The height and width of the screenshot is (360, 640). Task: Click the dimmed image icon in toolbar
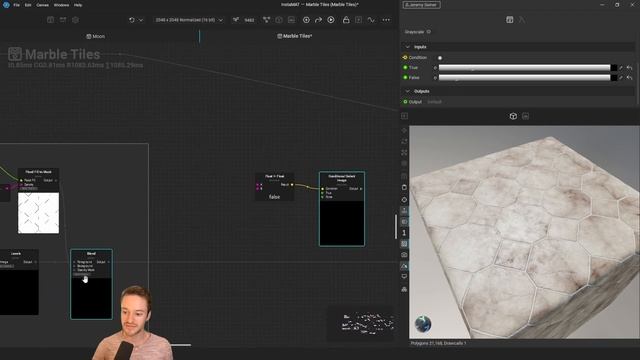291,20
